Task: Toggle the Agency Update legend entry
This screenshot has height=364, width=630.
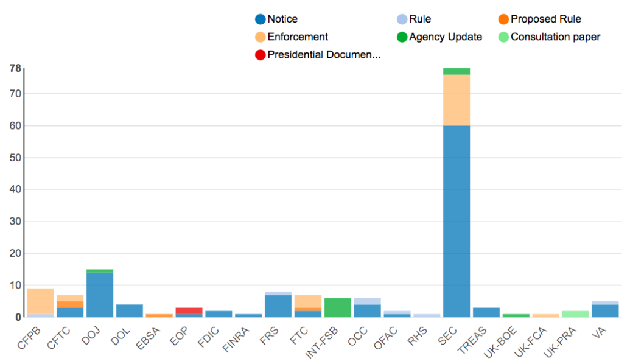Action: pyautogui.click(x=439, y=37)
